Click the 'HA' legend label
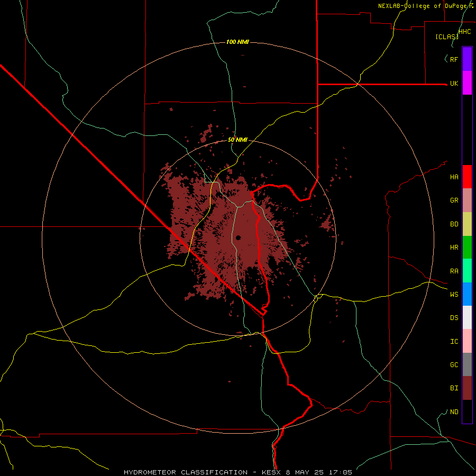The width and height of the screenshot is (476, 476). [454, 177]
